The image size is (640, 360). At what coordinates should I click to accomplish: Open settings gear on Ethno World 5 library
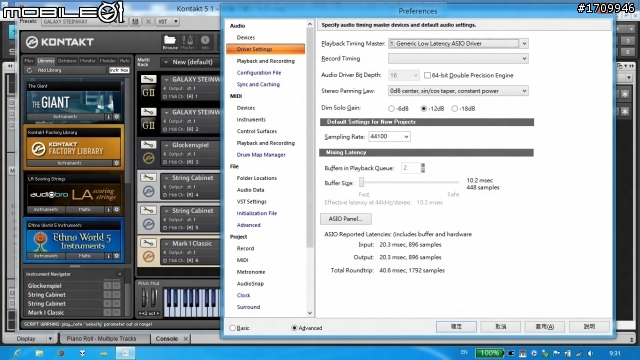[117, 256]
